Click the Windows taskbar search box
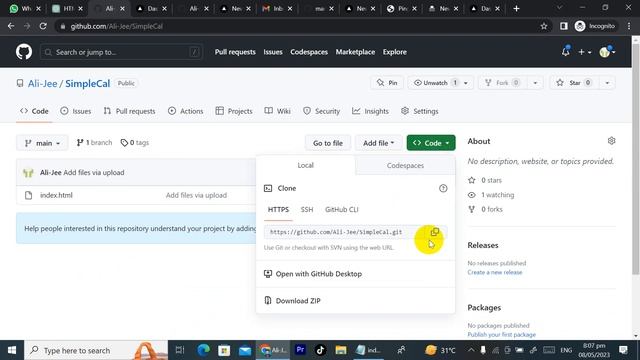The image size is (640, 360). 96,350
